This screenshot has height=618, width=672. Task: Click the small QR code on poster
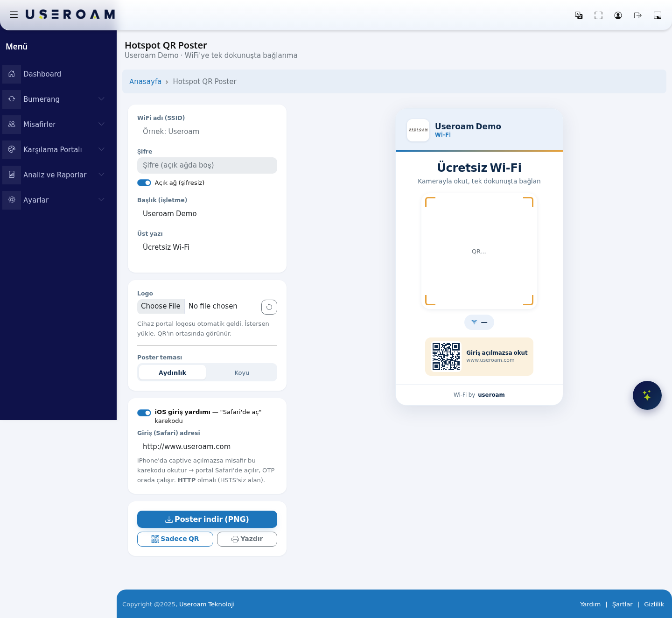coord(446,357)
